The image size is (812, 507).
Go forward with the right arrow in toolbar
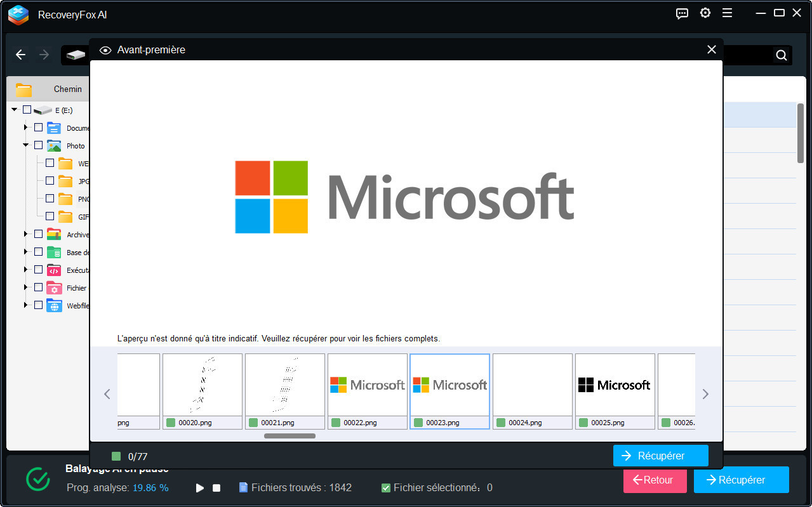pos(44,55)
